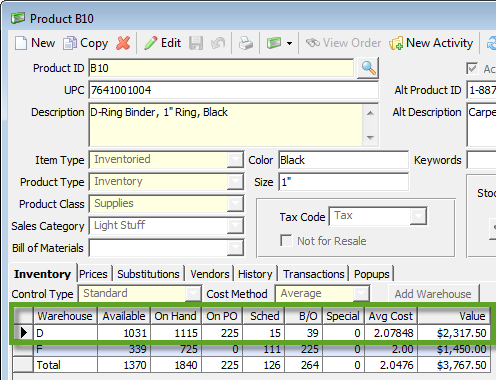Click the Available column header

[x=124, y=316]
